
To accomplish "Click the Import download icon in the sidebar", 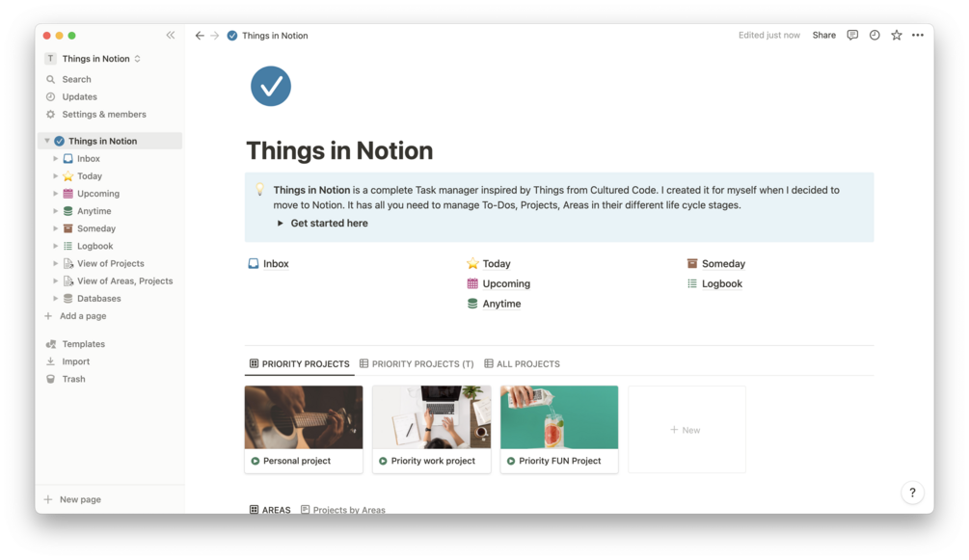I will [x=51, y=361].
